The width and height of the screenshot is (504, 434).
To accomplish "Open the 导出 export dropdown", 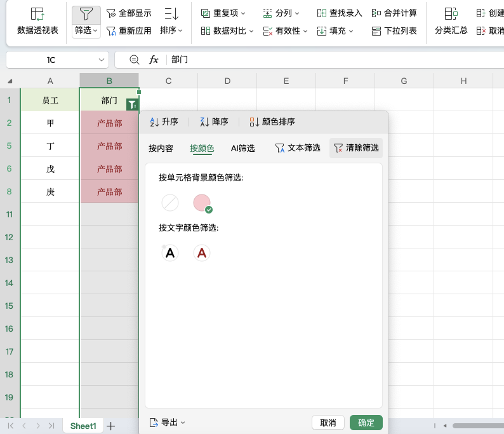I will click(167, 423).
